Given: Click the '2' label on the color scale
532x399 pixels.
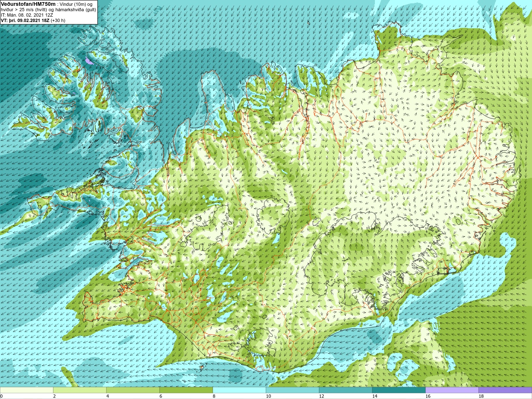Looking at the screenshot, I should (x=54, y=396).
